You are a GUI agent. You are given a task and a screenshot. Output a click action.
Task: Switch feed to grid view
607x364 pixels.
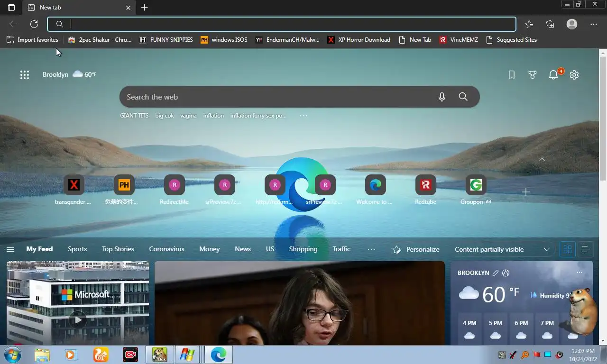pyautogui.click(x=568, y=249)
